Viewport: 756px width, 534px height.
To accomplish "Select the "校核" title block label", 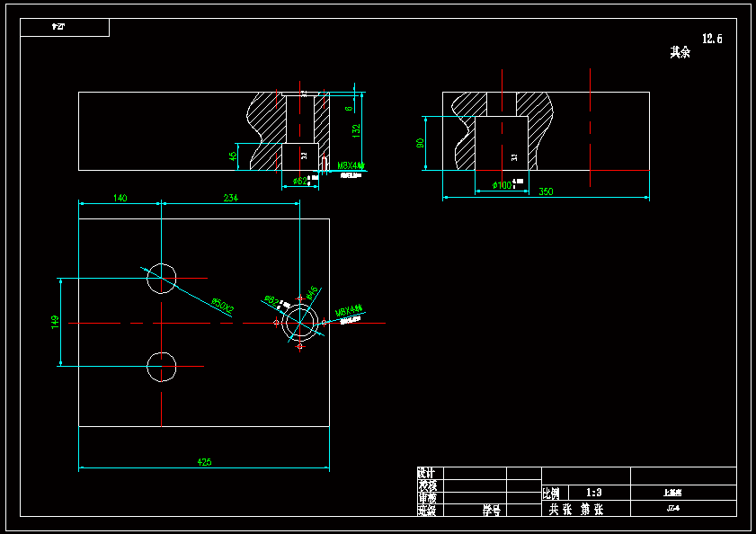I will click(428, 485).
